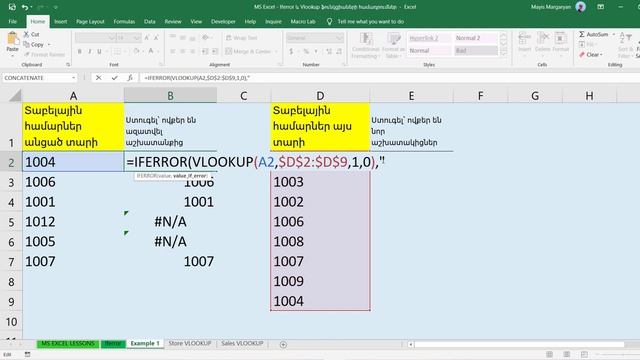Open the Copy dropdown arrow
The width and height of the screenshot is (640, 360).
[49, 44]
